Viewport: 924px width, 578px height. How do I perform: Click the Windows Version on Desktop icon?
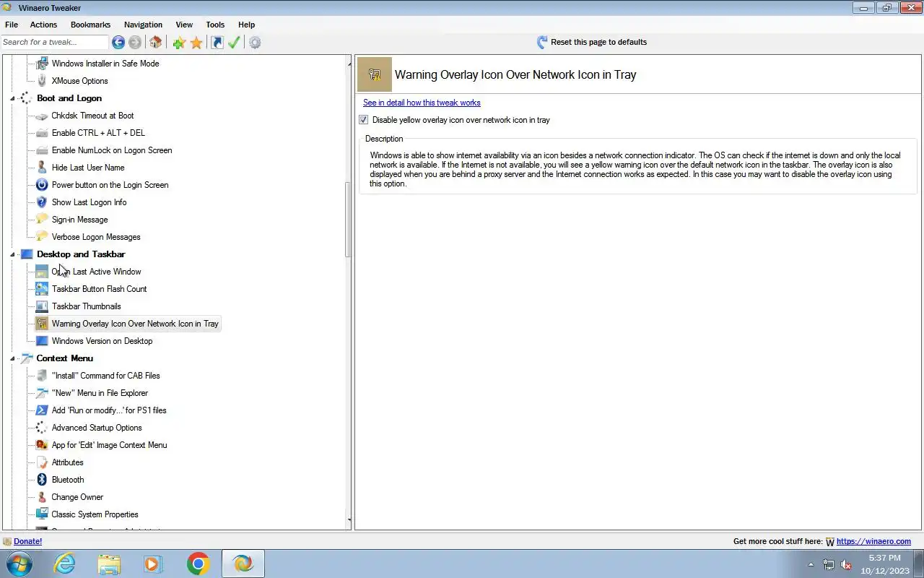click(x=42, y=341)
